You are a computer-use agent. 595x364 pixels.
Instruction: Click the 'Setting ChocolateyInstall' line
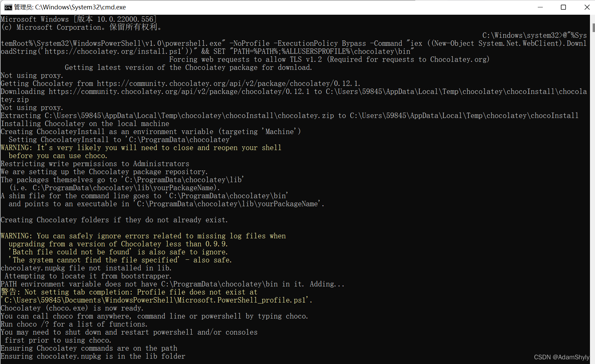(x=119, y=139)
